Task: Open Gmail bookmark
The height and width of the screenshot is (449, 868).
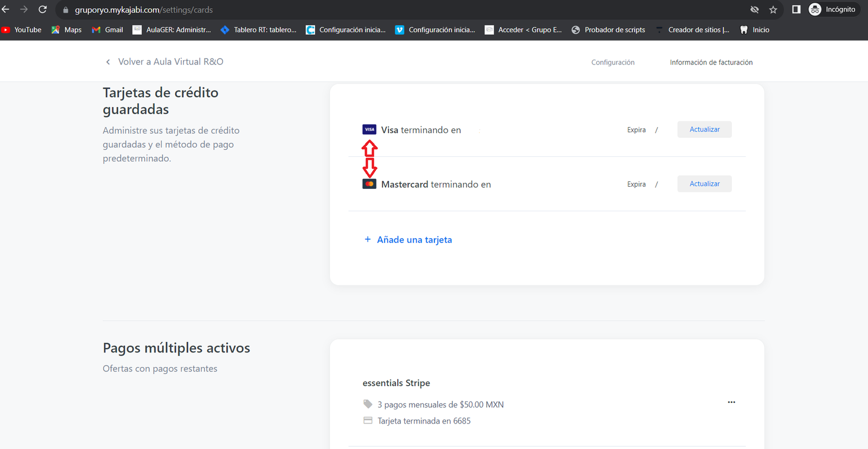Action: (x=108, y=30)
